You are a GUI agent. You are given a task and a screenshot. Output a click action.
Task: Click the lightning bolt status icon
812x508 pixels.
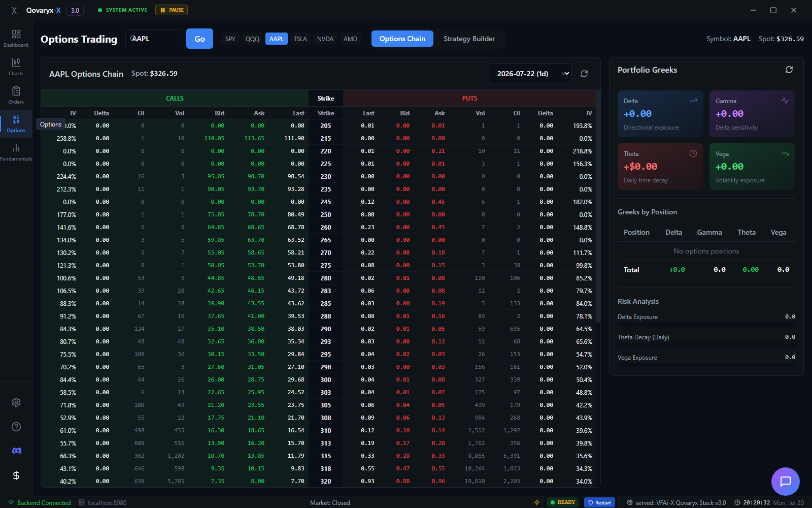[537, 502]
